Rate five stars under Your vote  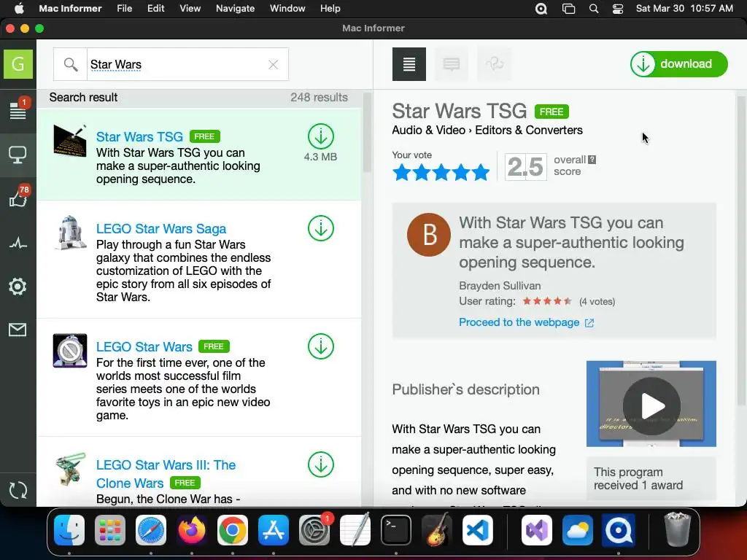click(480, 172)
